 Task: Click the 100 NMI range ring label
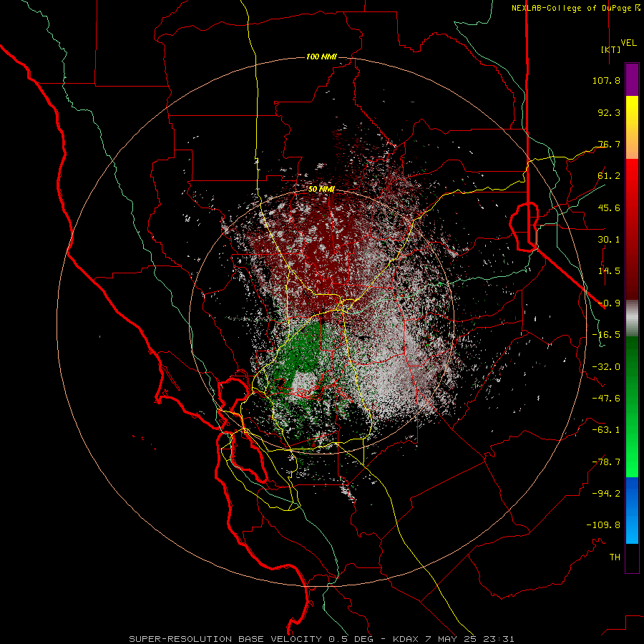321,57
